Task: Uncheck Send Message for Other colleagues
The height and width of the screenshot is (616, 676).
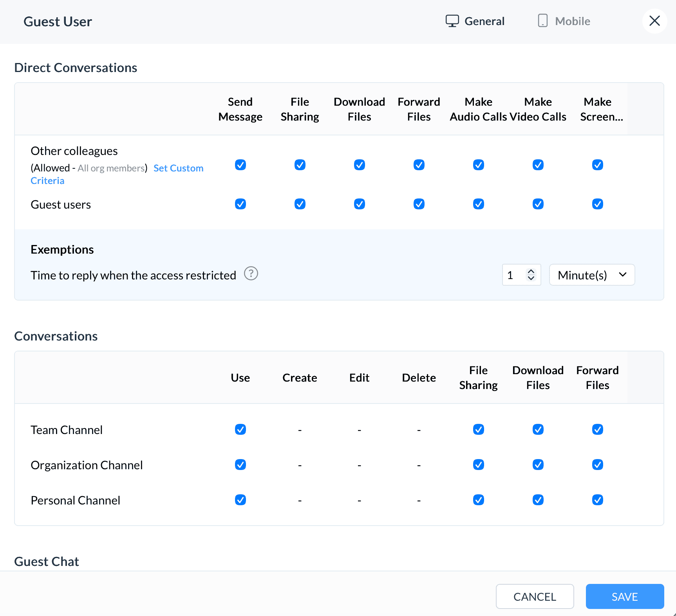Action: (240, 165)
